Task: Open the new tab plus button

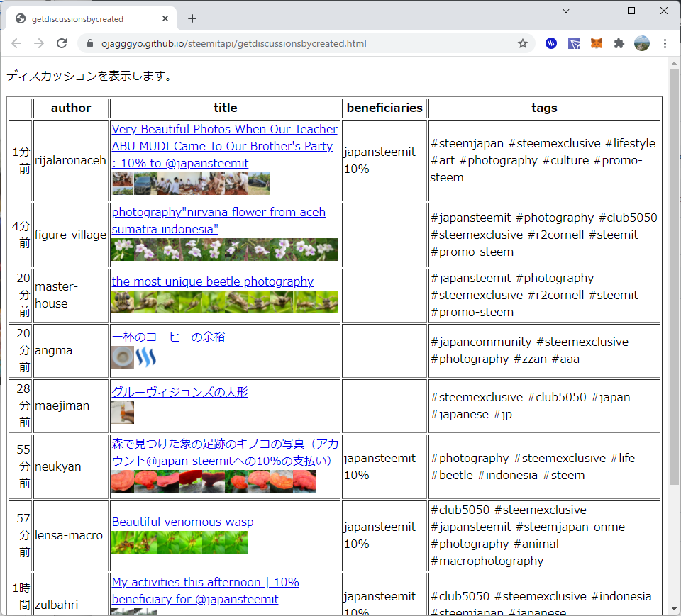Action: click(x=192, y=18)
